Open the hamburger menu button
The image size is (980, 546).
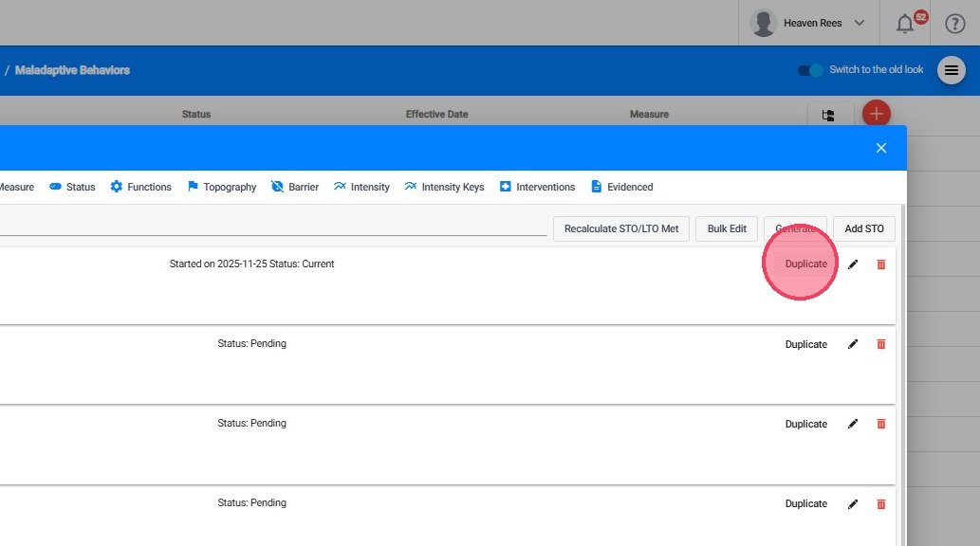click(x=952, y=70)
